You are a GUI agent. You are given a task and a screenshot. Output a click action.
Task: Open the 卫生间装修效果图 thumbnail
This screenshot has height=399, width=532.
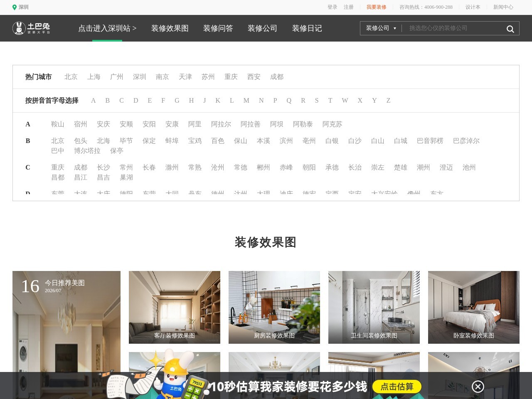click(374, 307)
